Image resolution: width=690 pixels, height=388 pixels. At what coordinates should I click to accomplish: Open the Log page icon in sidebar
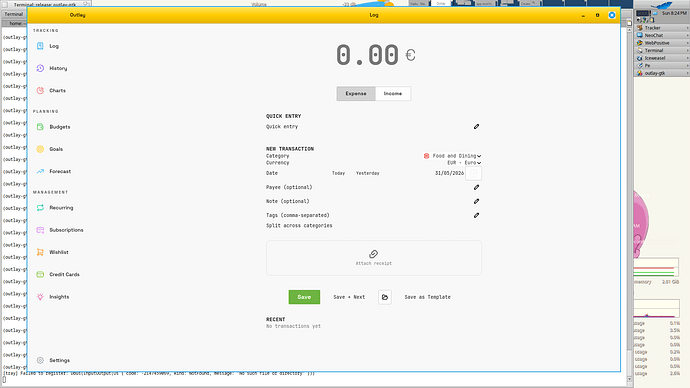40,46
